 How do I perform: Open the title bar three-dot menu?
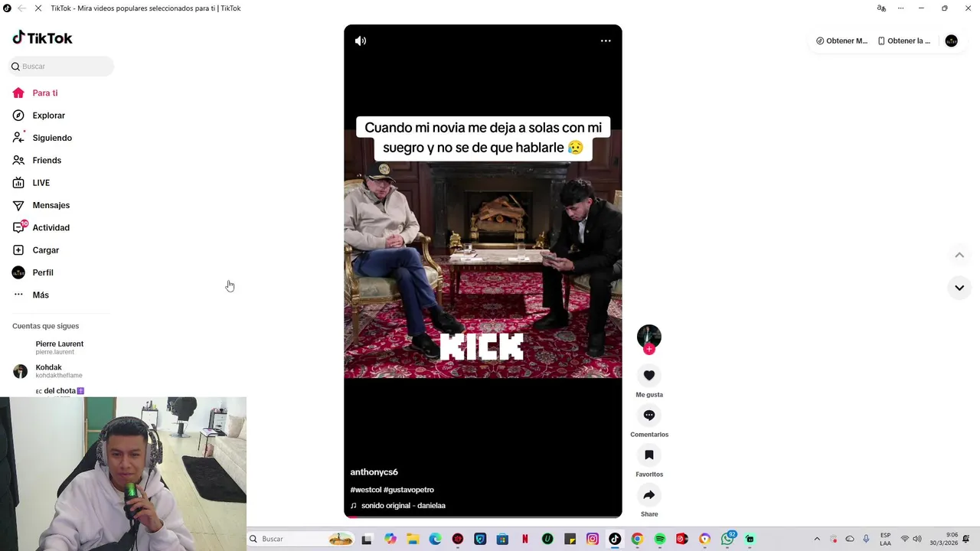(x=901, y=8)
